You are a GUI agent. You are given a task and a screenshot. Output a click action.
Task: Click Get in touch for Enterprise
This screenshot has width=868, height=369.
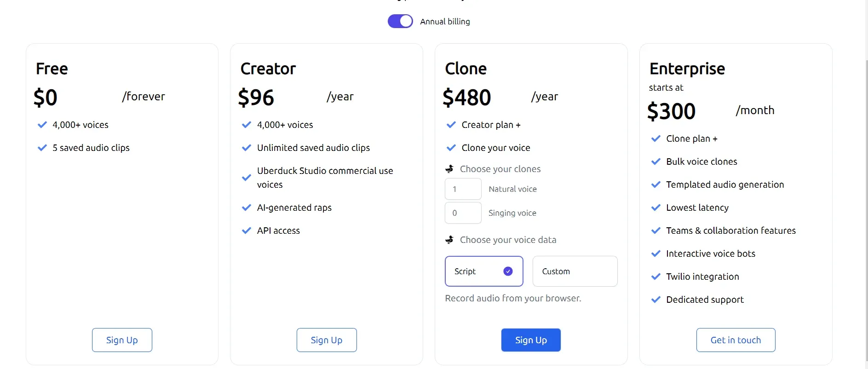(x=736, y=340)
